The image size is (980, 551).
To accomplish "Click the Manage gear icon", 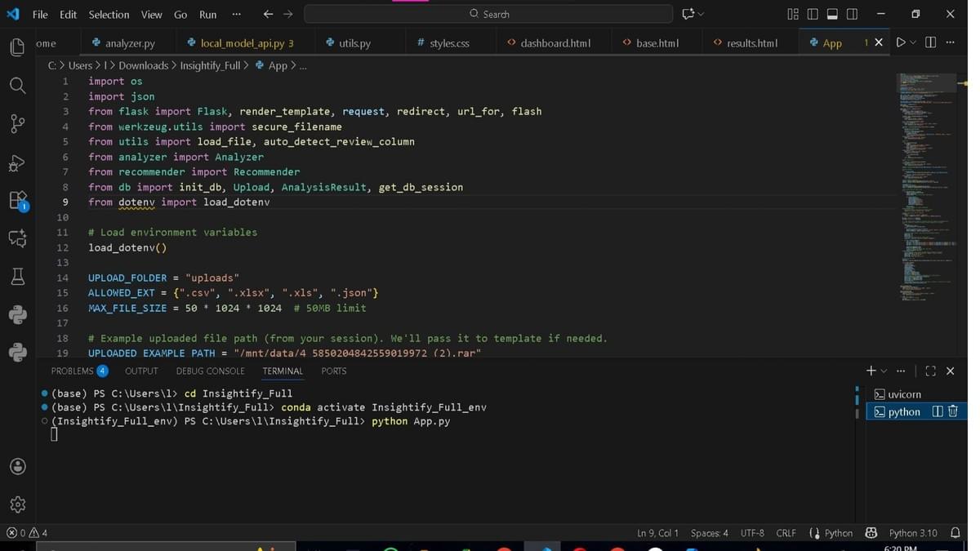I will coord(17,504).
